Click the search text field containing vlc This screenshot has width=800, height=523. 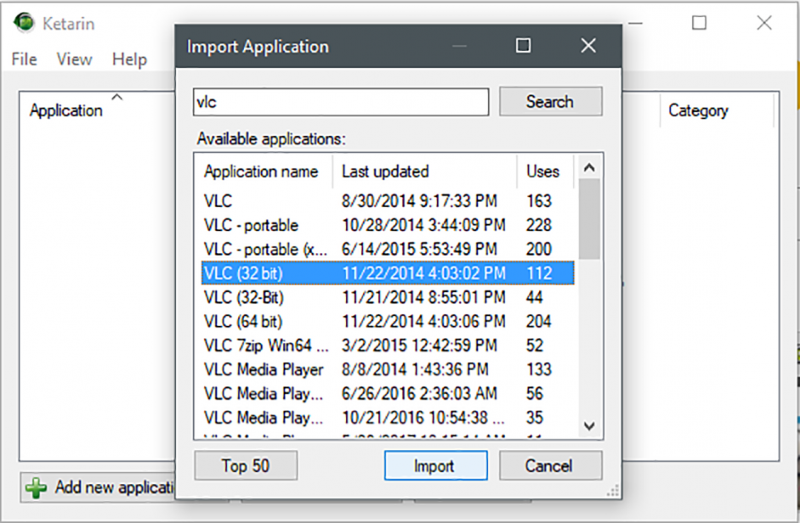340,102
